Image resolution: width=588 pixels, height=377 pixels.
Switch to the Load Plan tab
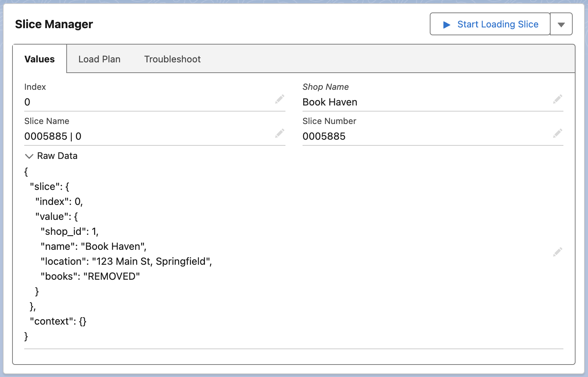99,59
